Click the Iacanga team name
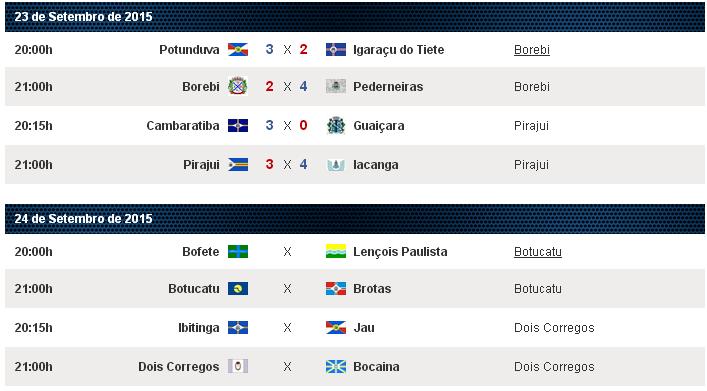The width and height of the screenshot is (707, 391). click(375, 165)
